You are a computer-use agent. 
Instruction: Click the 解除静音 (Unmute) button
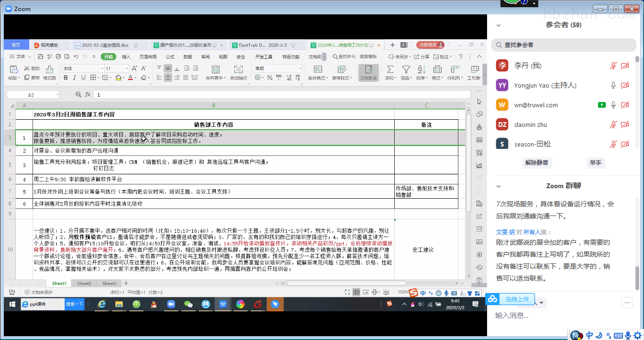[537, 163]
